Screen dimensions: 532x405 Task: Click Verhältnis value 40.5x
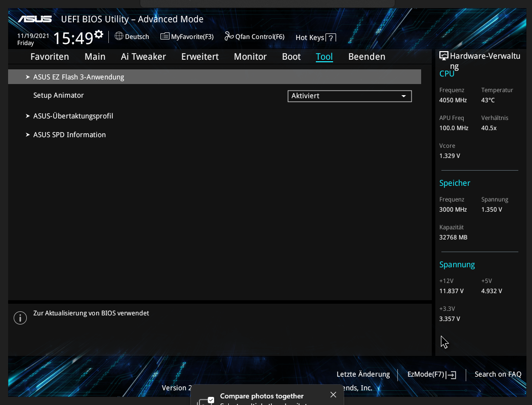point(489,128)
